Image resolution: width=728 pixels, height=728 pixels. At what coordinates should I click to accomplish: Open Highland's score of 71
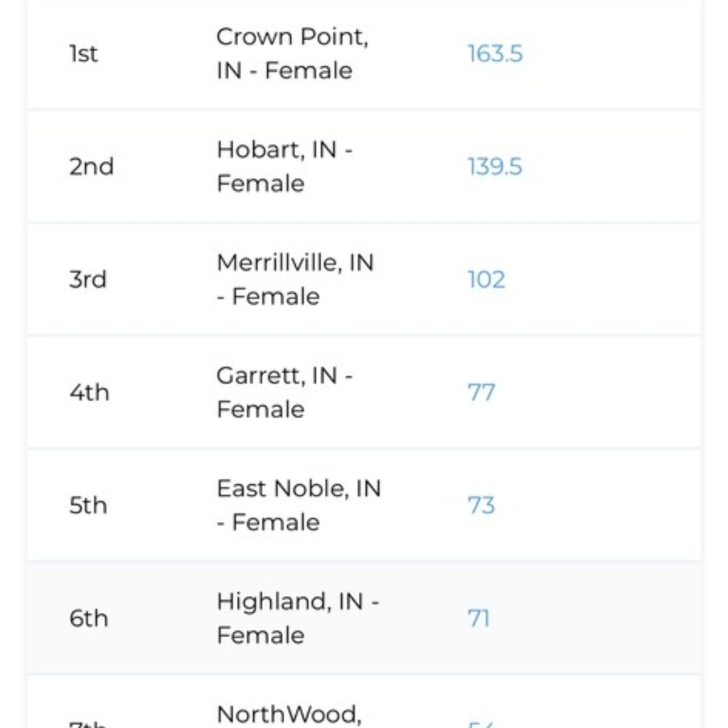click(479, 619)
